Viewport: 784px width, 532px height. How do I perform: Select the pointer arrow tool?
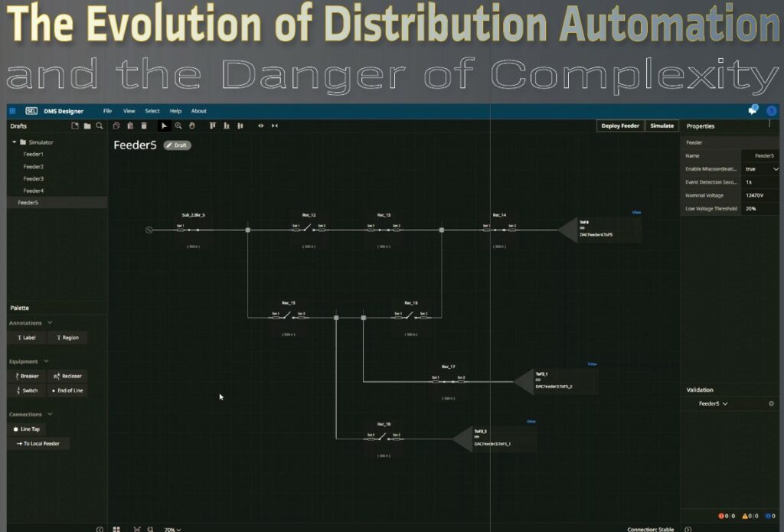tap(164, 126)
